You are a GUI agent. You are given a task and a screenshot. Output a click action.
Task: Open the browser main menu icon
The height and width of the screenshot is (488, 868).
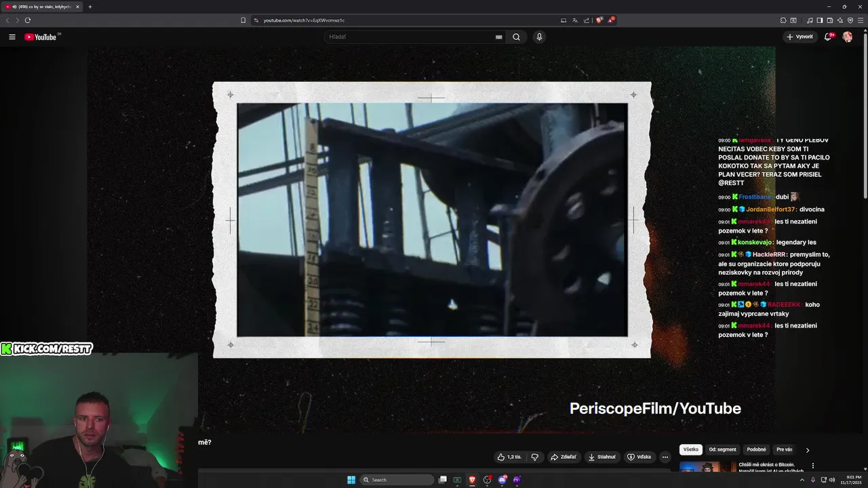tap(861, 20)
